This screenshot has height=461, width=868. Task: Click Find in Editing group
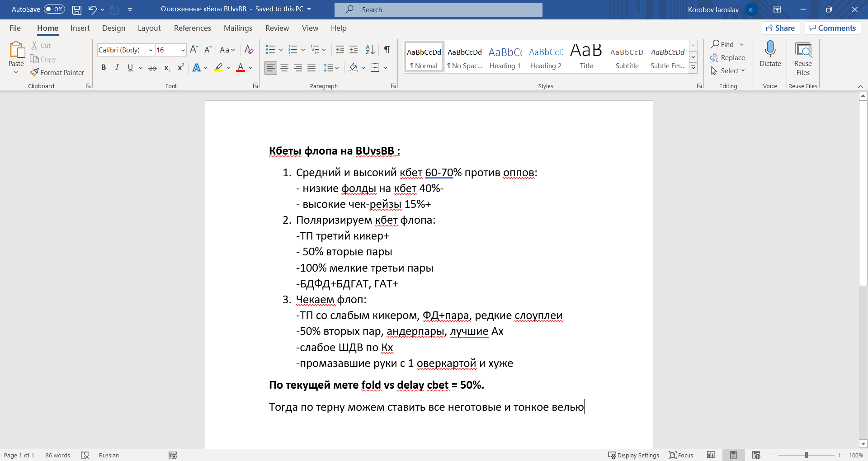[722, 44]
